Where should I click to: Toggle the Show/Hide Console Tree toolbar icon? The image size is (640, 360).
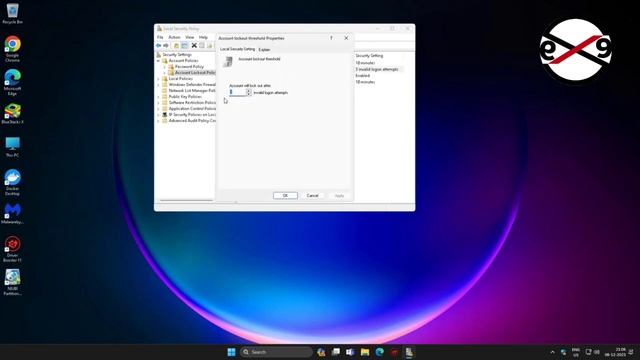pos(184,46)
